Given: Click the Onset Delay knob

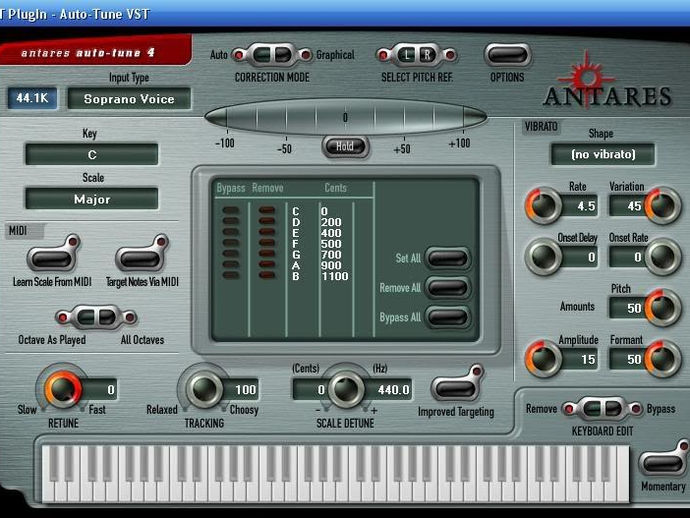Looking at the screenshot, I should [543, 257].
